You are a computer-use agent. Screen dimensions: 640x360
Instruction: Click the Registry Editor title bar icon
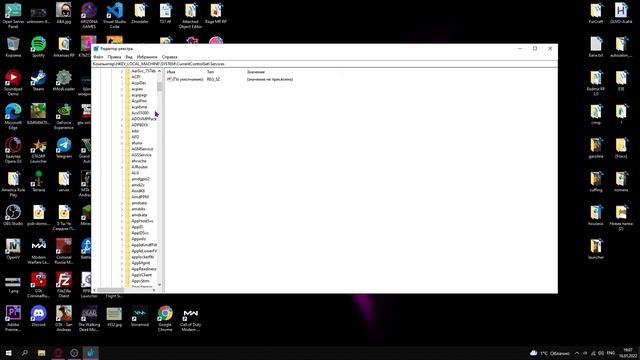[96, 49]
